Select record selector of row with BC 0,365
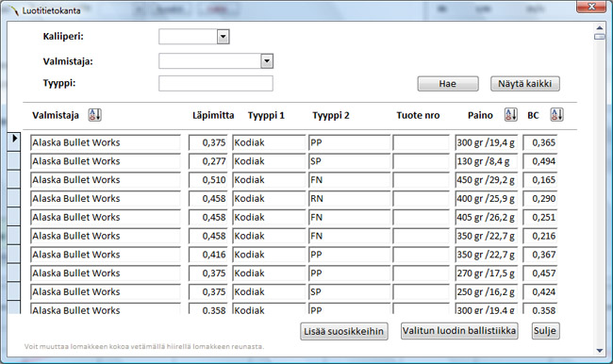This screenshot has width=613, height=364. point(14,141)
